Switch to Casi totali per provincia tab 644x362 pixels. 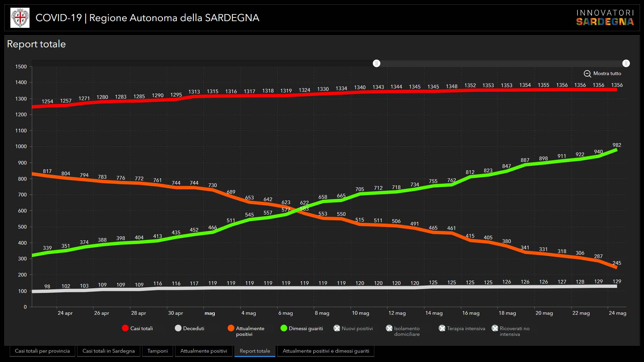(x=42, y=351)
